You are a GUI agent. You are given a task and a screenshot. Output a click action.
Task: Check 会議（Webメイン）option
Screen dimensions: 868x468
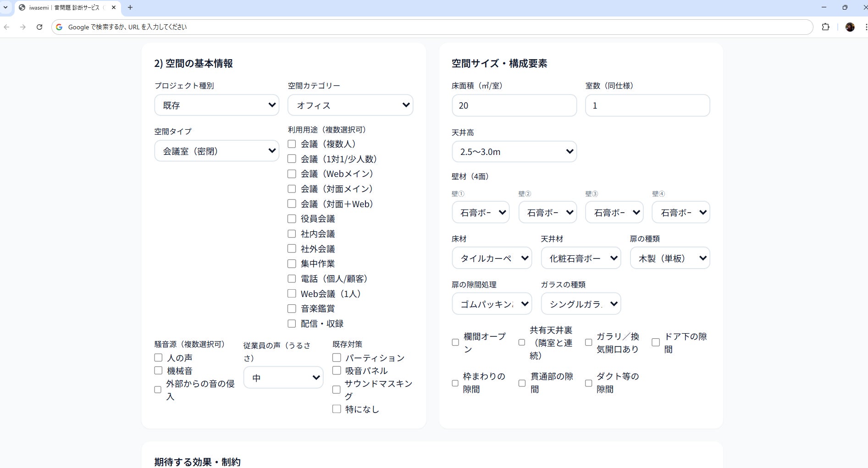pyautogui.click(x=292, y=174)
